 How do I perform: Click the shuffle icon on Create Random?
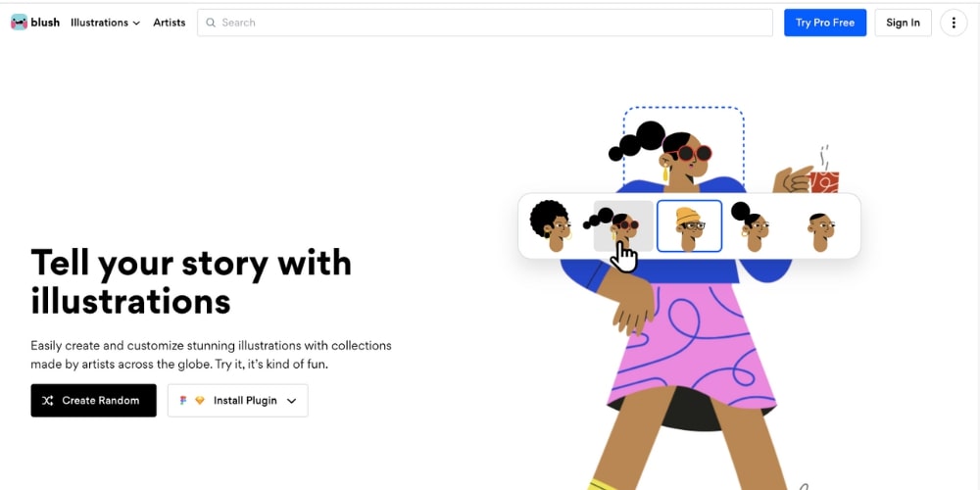(x=47, y=401)
